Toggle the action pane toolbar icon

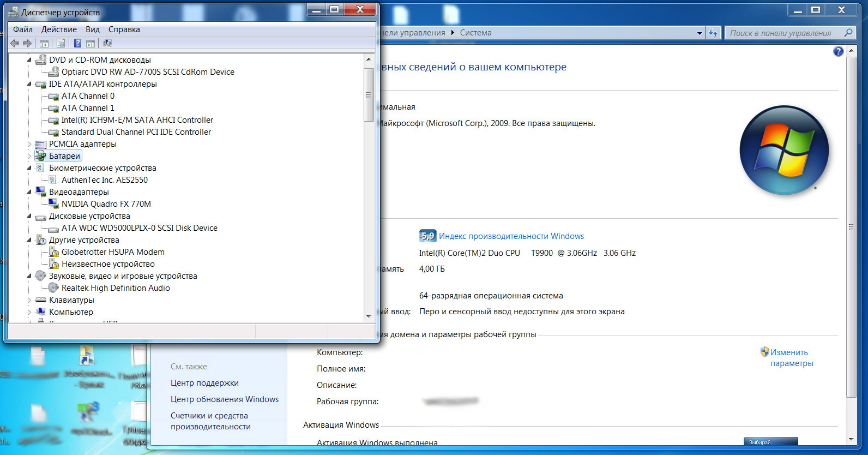pyautogui.click(x=91, y=43)
